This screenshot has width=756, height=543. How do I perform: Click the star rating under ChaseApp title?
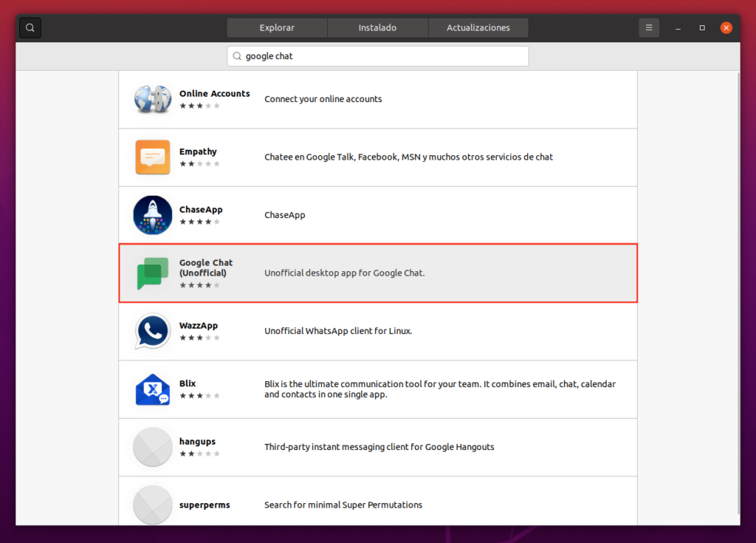pos(199,222)
